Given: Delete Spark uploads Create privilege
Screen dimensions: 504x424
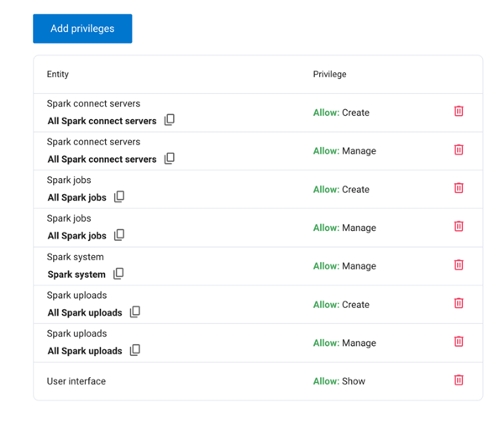Looking at the screenshot, I should 459,303.
